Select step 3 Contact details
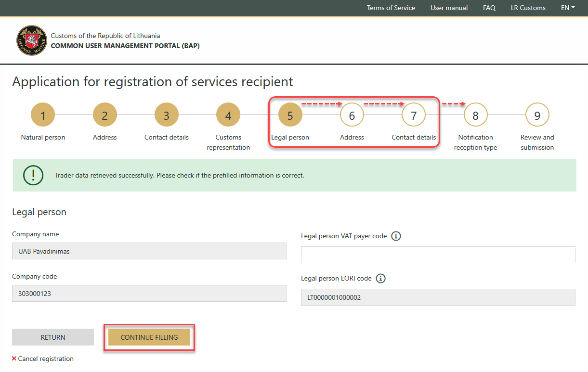This screenshot has height=372, width=588. 166,115
